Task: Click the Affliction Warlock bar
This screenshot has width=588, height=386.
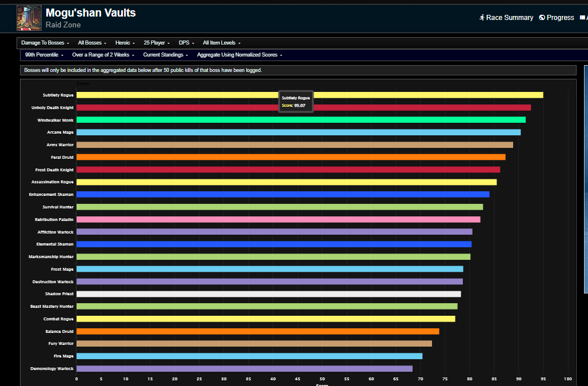Action: coord(274,232)
